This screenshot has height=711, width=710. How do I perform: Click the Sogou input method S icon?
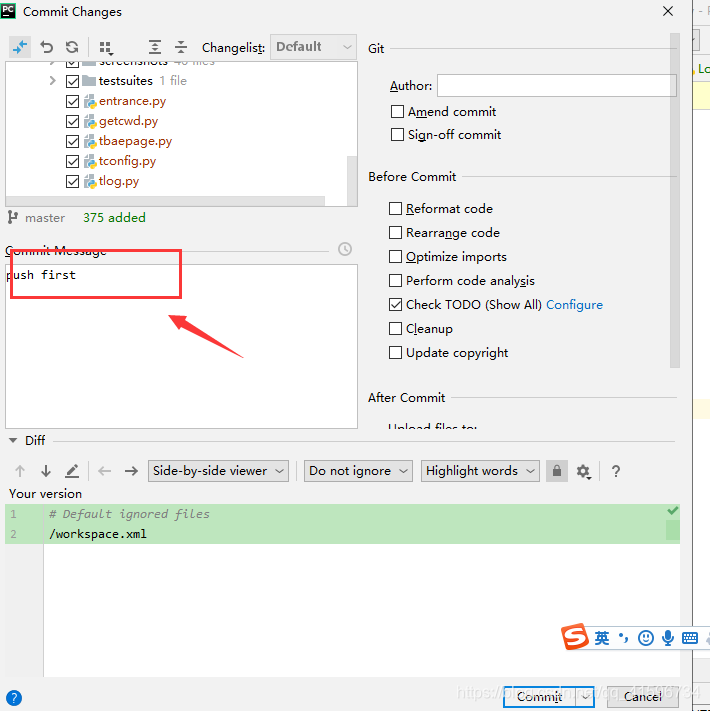click(575, 637)
